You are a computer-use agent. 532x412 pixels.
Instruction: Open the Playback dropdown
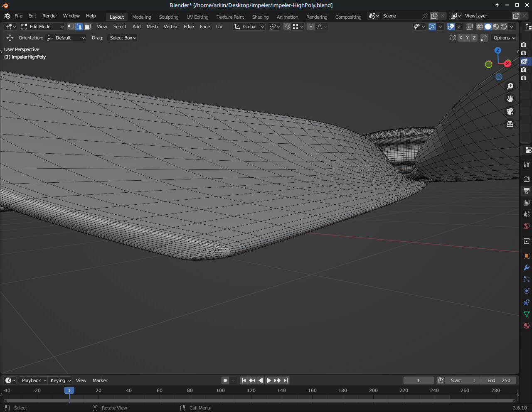pos(34,380)
